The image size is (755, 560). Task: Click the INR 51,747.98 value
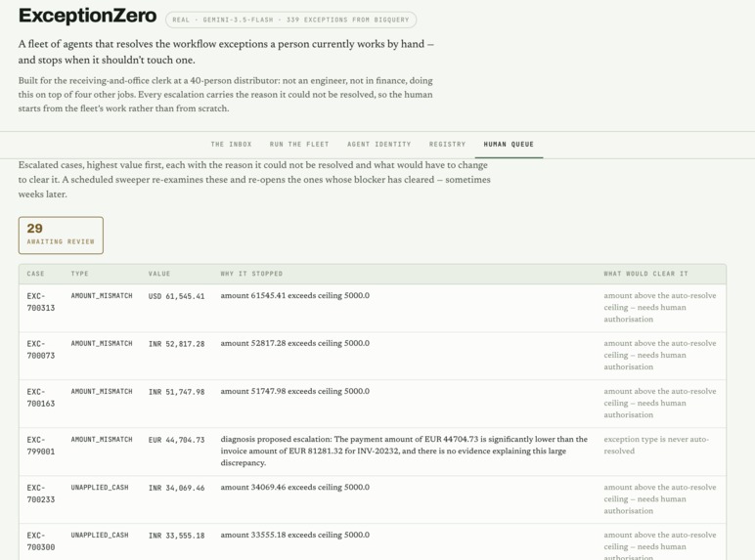(176, 392)
